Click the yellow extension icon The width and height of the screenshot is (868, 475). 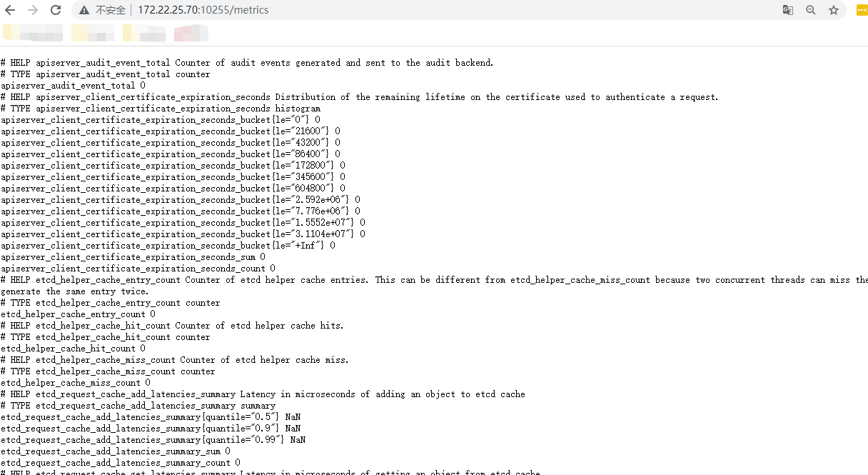point(861,10)
